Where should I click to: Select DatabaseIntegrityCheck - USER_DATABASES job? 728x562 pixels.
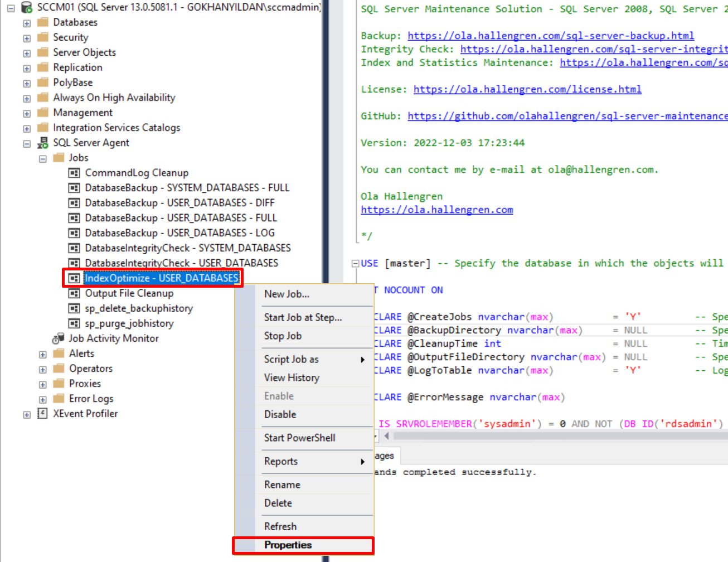[x=181, y=263]
